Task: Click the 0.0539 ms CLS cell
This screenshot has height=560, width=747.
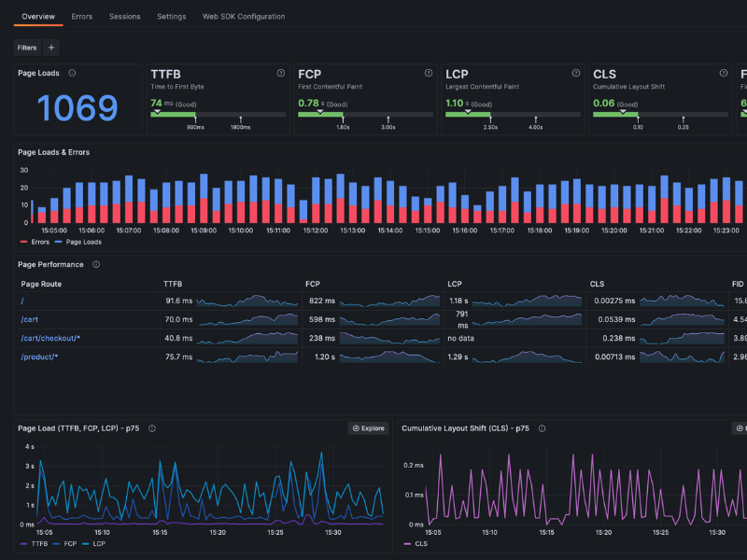Action: [x=616, y=319]
